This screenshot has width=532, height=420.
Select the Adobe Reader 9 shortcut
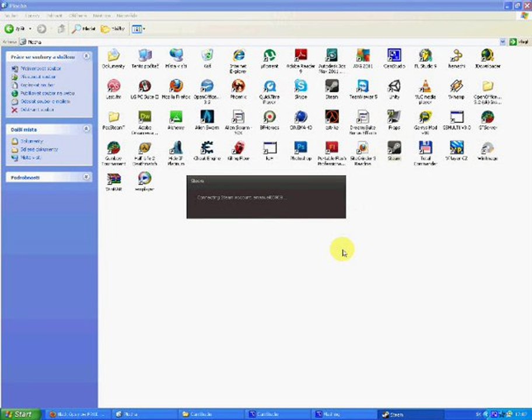[300, 61]
